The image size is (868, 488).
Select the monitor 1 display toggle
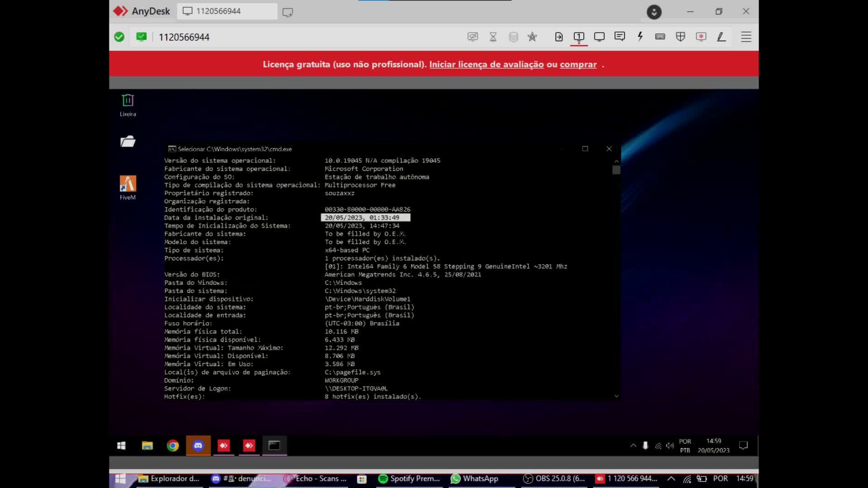pos(579,37)
